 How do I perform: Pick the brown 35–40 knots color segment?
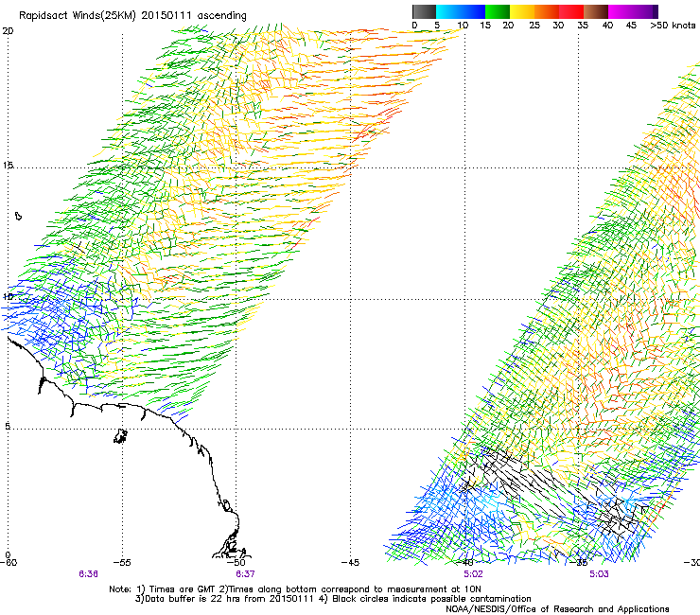pyautogui.click(x=596, y=11)
